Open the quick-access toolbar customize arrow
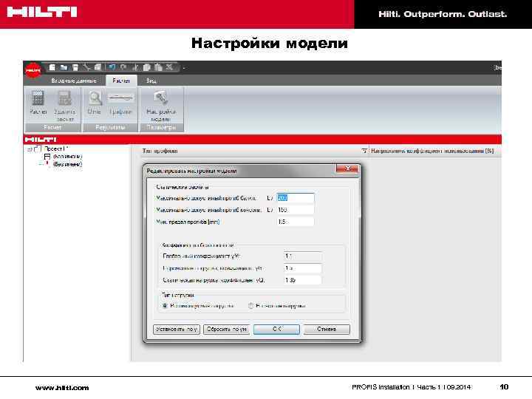Screen dimensions: 532x399 click(183, 68)
